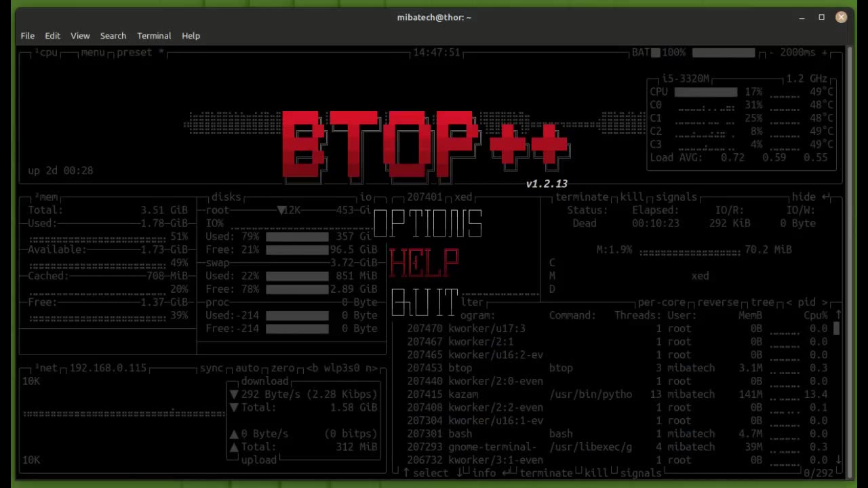Image resolution: width=868 pixels, height=488 pixels.
Task: Select OPTIONS in btop main menu
Action: point(428,224)
